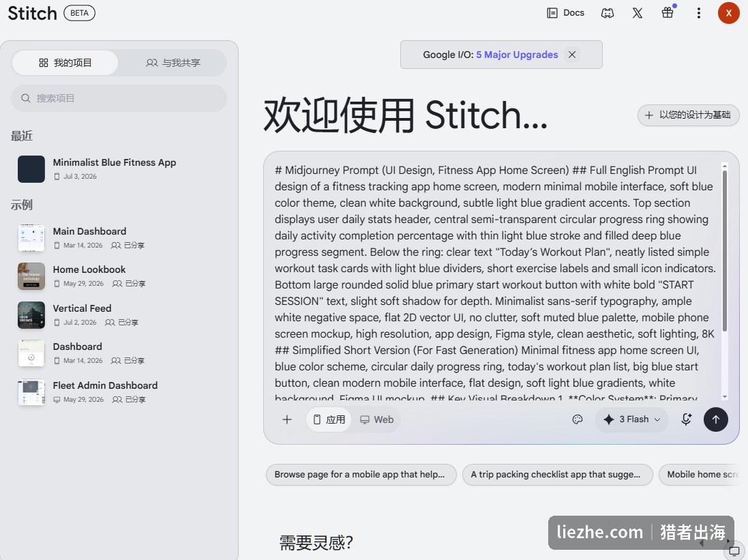Click the BETA badge

tap(79, 13)
